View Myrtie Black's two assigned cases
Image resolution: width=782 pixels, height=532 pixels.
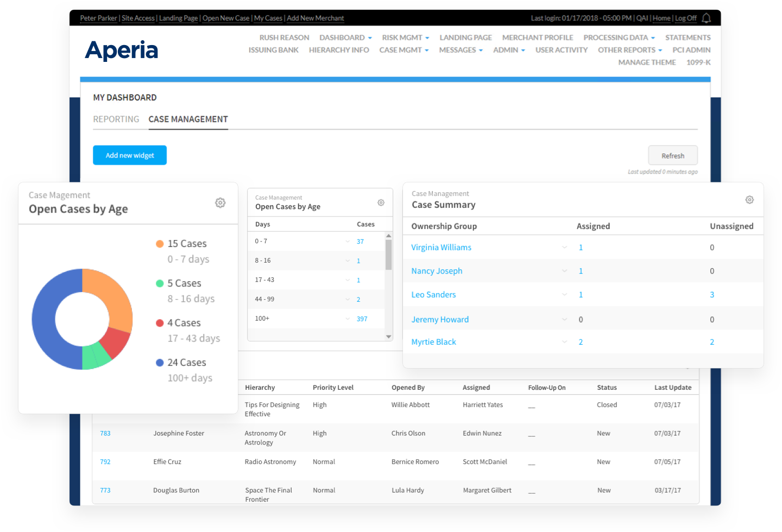click(x=581, y=342)
